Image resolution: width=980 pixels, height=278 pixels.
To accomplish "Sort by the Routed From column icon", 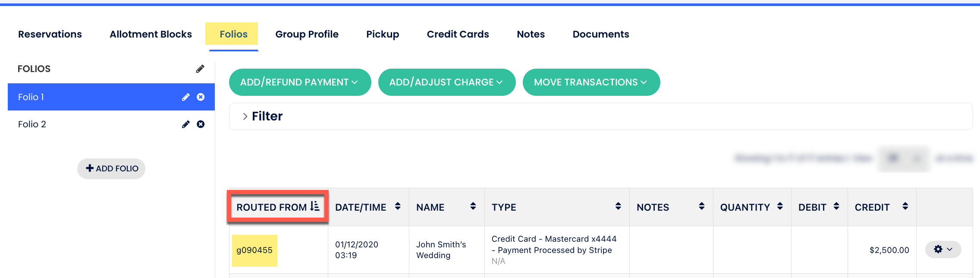I will coord(315,206).
